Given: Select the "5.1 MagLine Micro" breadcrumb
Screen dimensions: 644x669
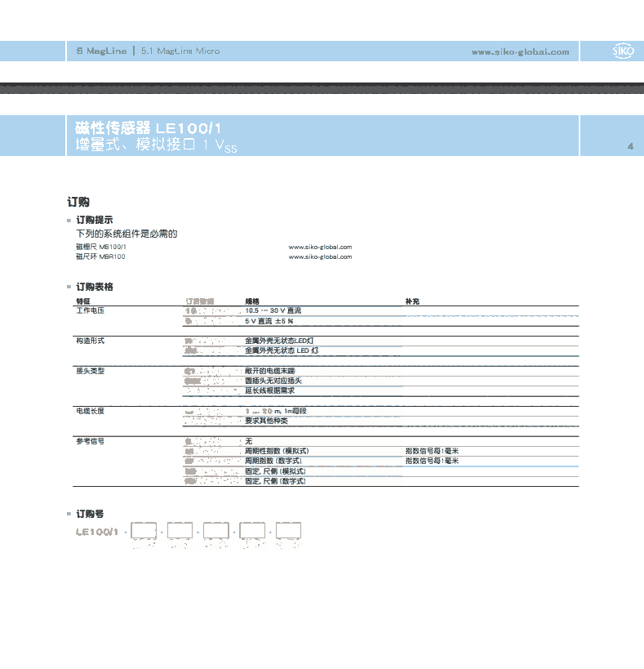Looking at the screenshot, I should [x=180, y=51].
